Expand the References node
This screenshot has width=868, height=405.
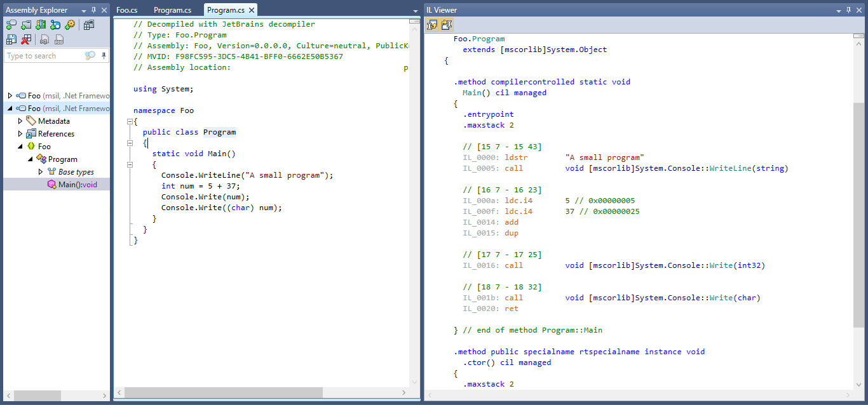[x=20, y=133]
